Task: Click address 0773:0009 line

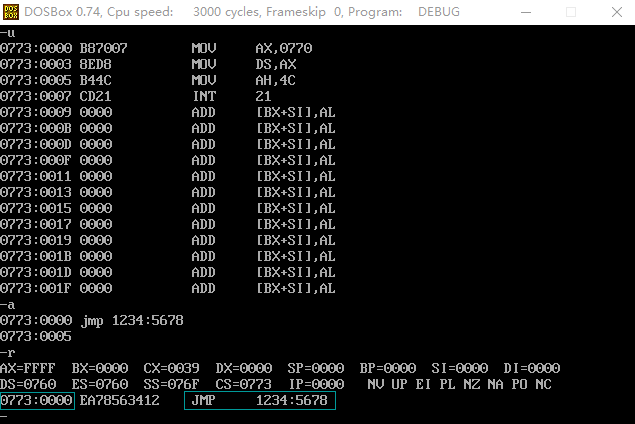Action: click(x=168, y=112)
